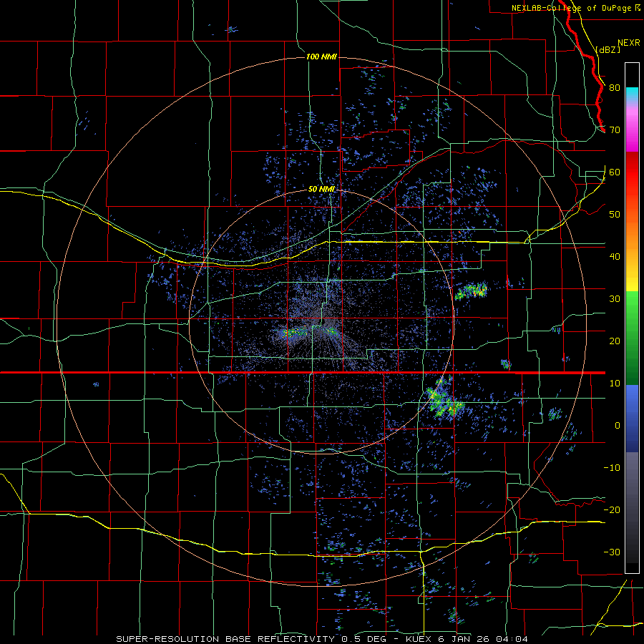
Task: Click the 80 value on the dBZ scale
Action: [615, 87]
